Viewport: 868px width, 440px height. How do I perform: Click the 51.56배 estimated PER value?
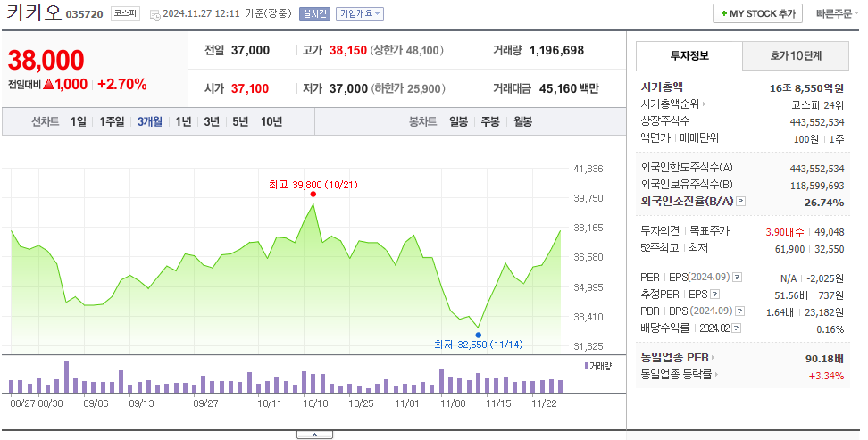(791, 295)
